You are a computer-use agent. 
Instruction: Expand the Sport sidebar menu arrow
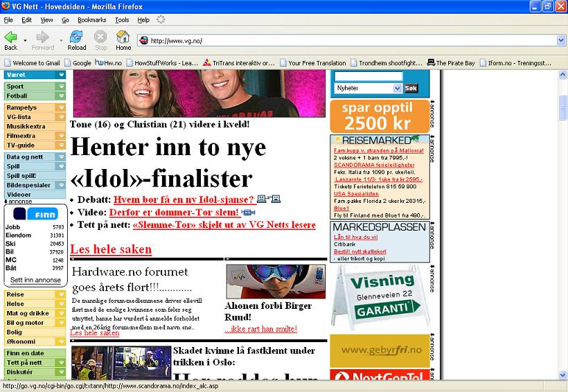61,87
